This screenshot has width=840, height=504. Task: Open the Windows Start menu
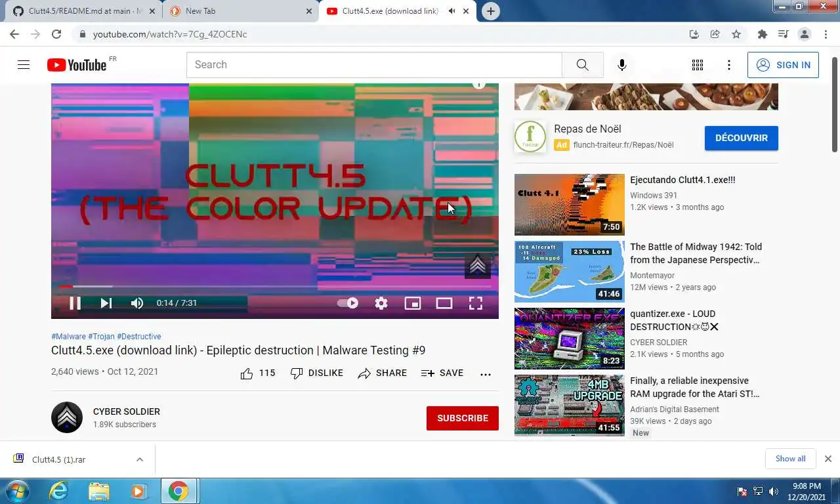[16, 491]
